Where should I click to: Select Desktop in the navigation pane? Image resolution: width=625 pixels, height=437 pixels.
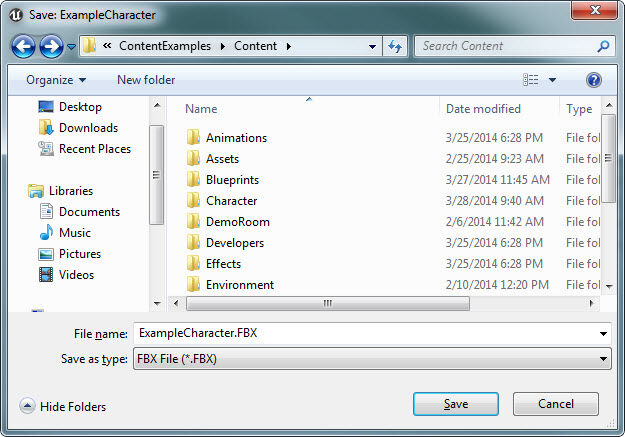click(80, 107)
